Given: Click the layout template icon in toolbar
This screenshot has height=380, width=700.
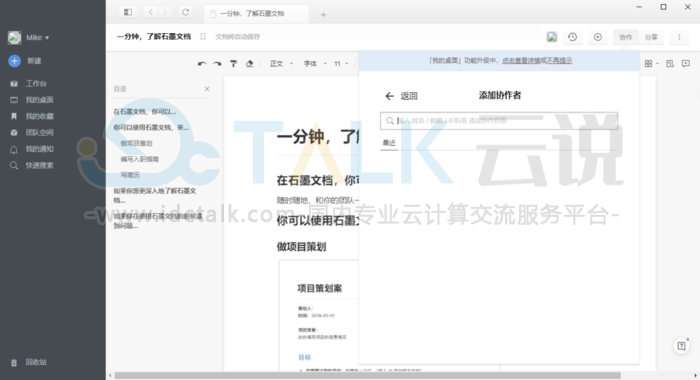Looking at the screenshot, I should click(x=670, y=64).
